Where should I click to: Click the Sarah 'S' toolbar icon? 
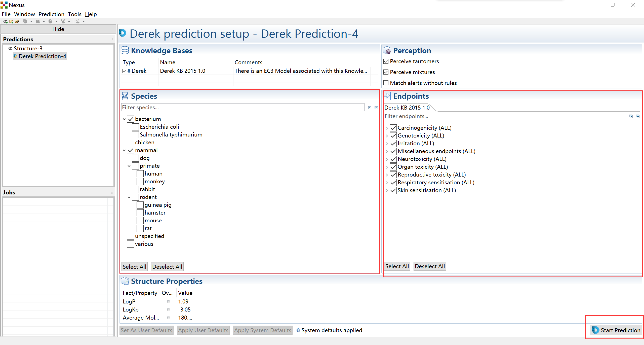(50, 21)
